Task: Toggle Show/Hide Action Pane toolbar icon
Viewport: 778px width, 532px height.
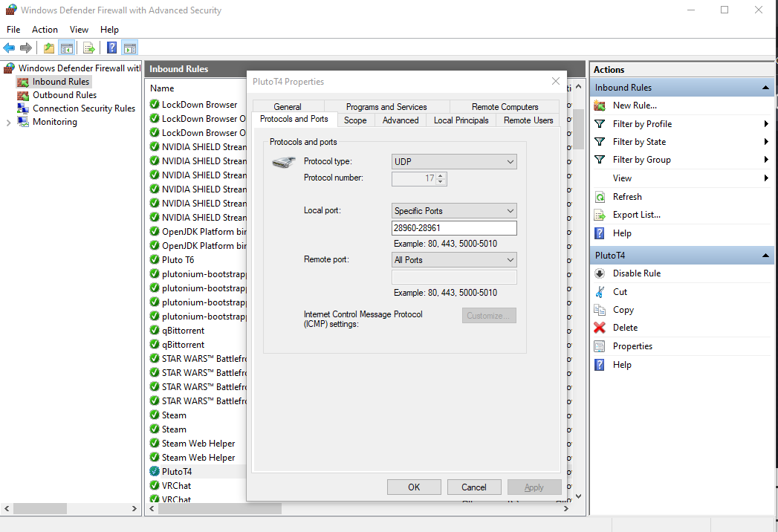Action: click(130, 48)
